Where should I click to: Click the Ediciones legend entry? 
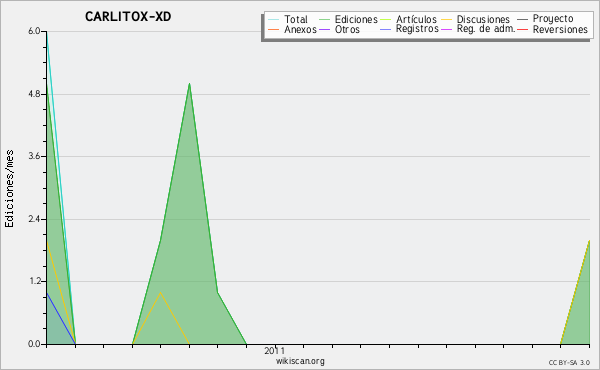pos(356,19)
